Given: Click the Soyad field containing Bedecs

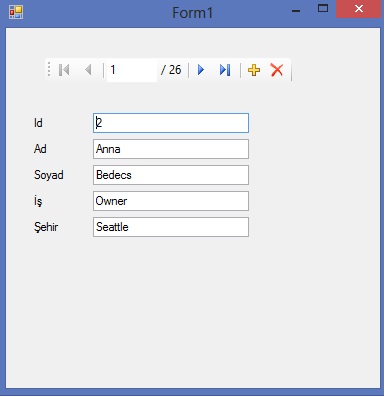Looking at the screenshot, I should (171, 175).
